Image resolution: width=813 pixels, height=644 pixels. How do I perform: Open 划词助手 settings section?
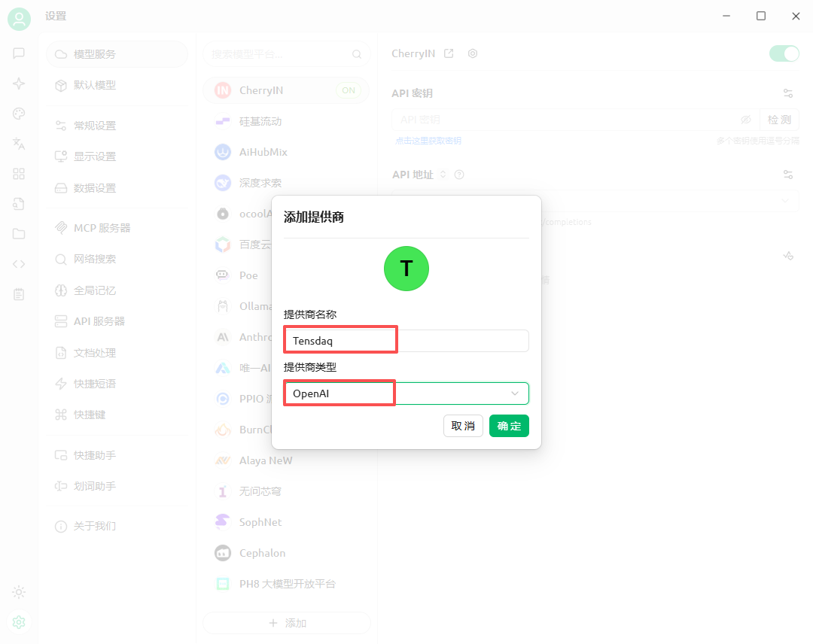coord(117,486)
